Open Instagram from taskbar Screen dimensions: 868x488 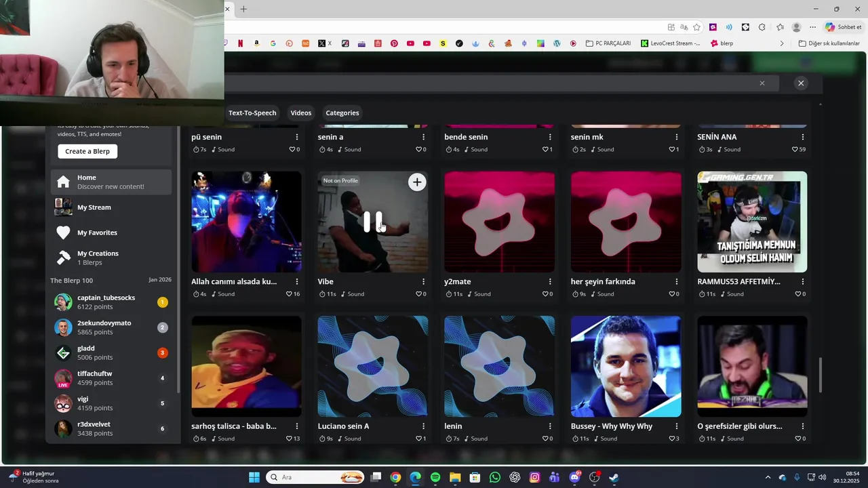pos(535,477)
